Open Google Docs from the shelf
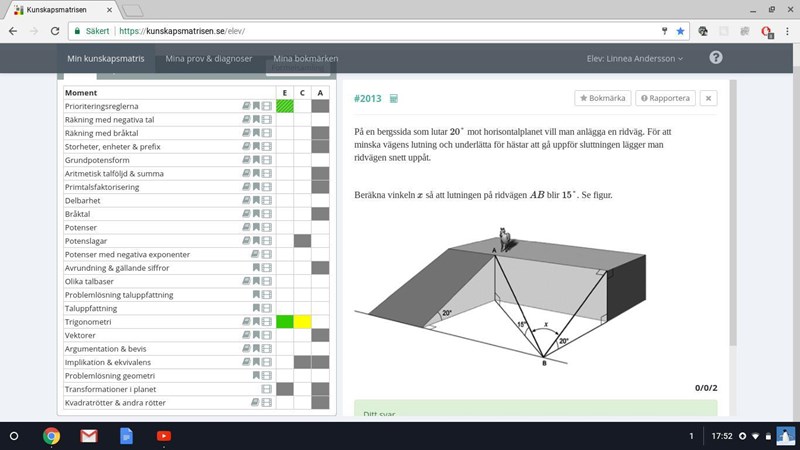Viewport: 800px width, 450px height. [126, 436]
